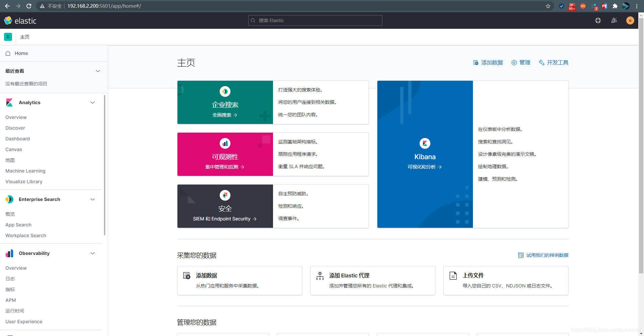Open 日志 under Observability

point(10,279)
